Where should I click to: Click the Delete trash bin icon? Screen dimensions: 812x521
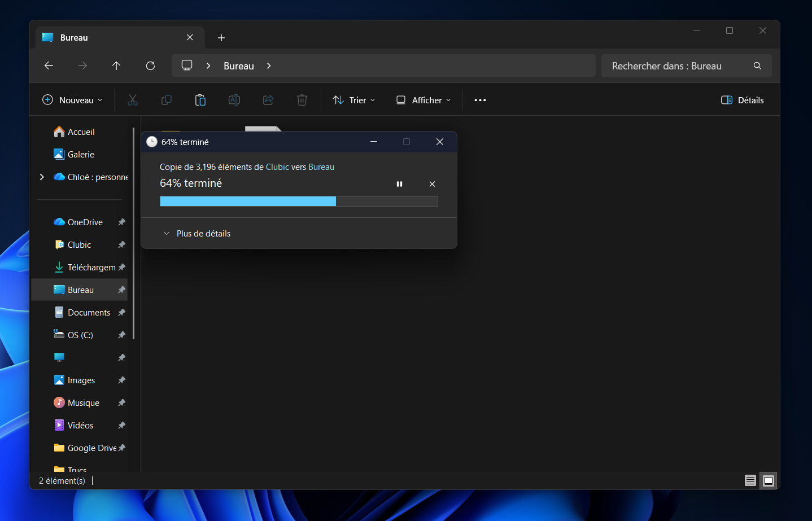click(x=302, y=100)
